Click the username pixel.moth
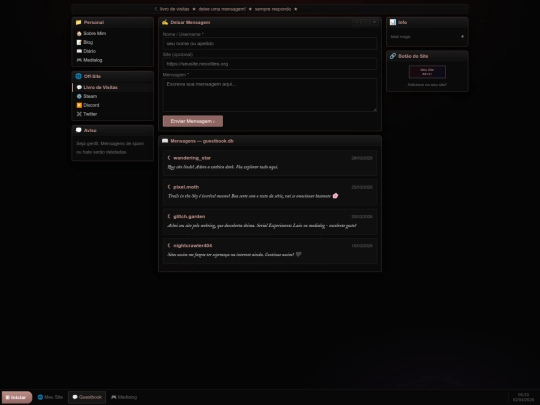This screenshot has width=540, height=405. coord(186,187)
